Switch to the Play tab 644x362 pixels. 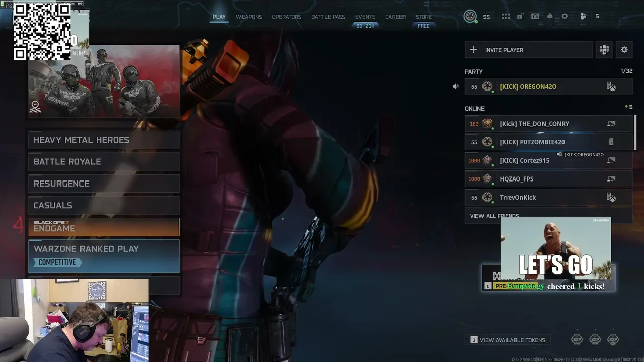(x=219, y=17)
